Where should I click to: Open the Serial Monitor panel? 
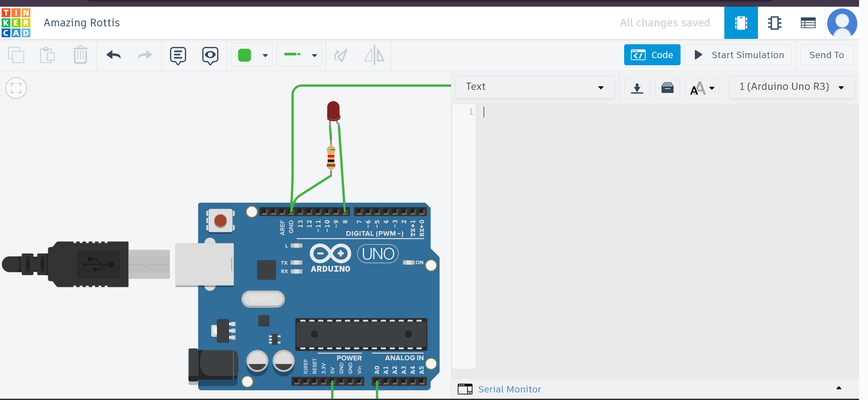(510, 389)
